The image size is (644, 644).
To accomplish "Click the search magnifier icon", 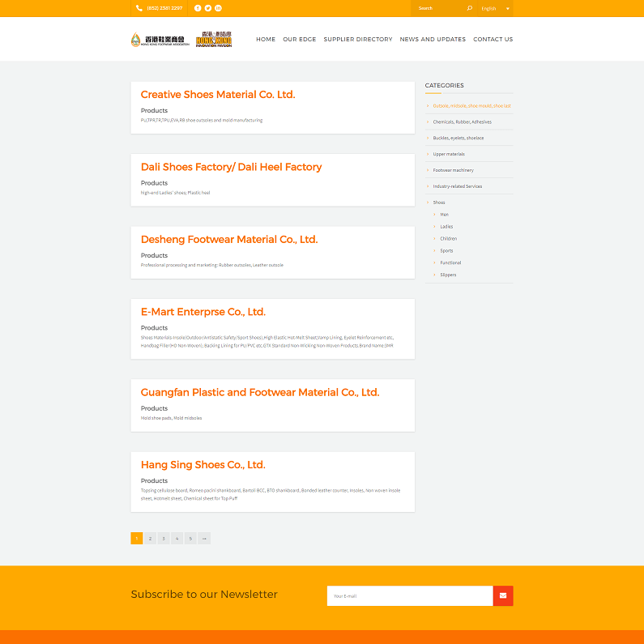I will pos(470,8).
